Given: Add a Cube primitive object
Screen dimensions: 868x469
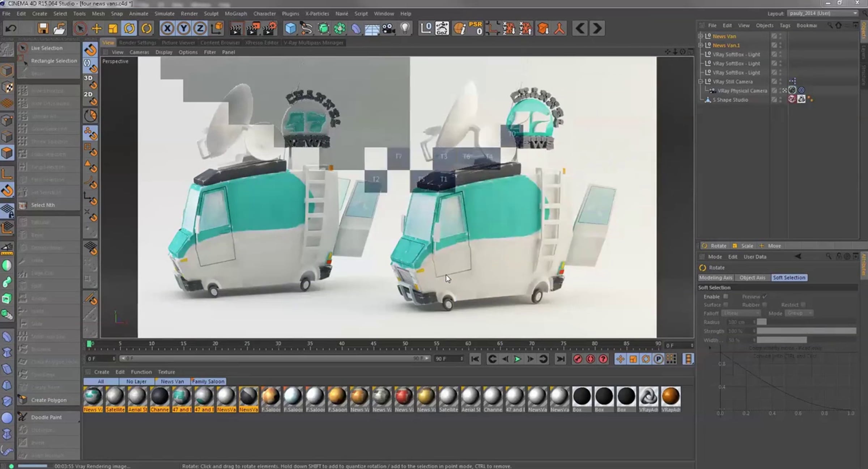Looking at the screenshot, I should (x=290, y=28).
